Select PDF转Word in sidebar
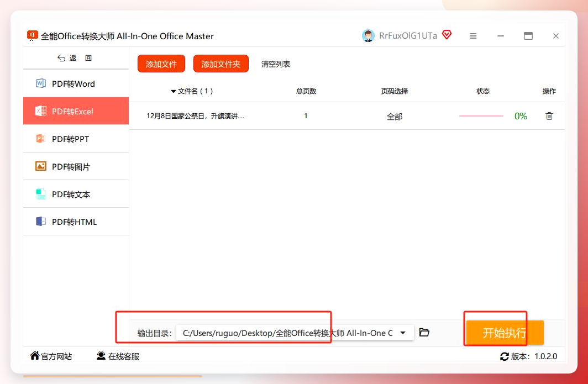The height and width of the screenshot is (384, 588). (76, 83)
